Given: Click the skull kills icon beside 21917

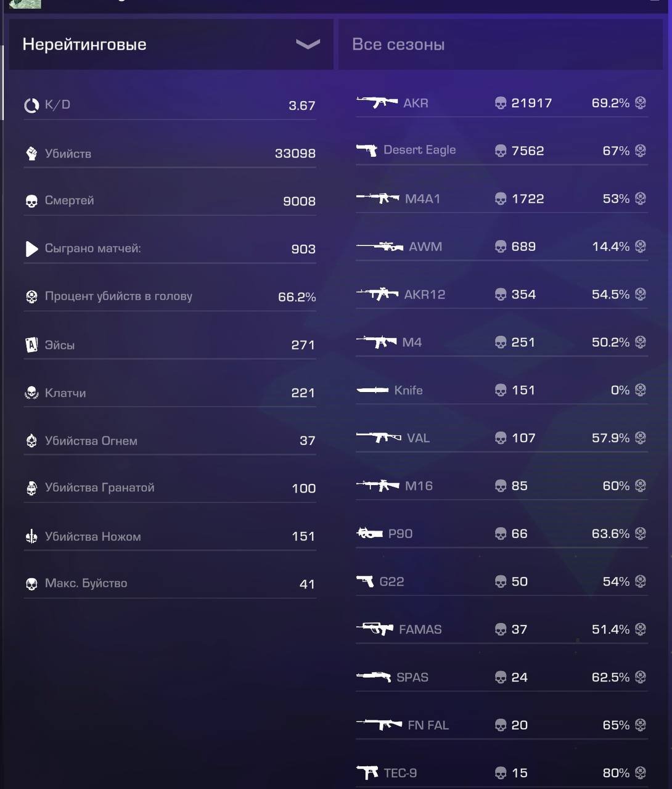Looking at the screenshot, I should click(x=501, y=103).
